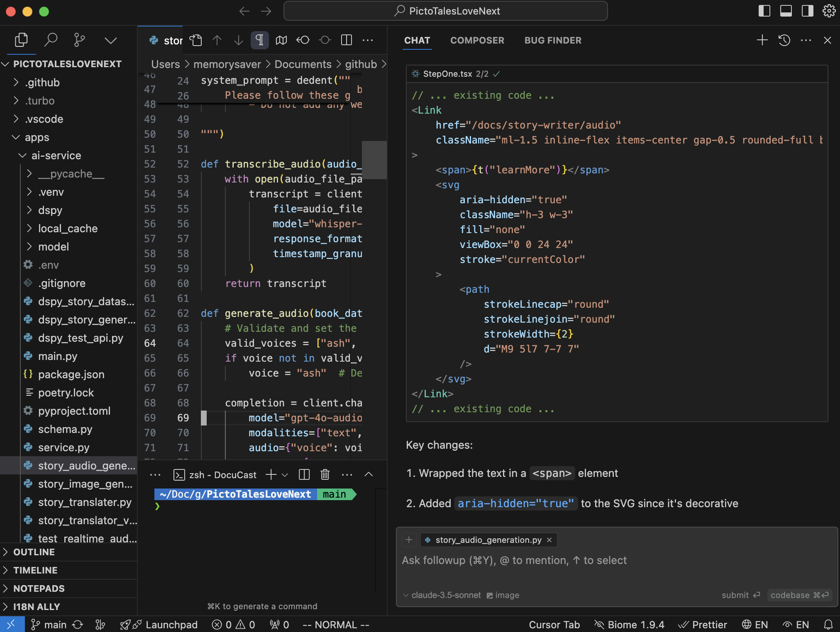Collapse the ai-service folder
This screenshot has width=840, height=632.
pos(56,156)
